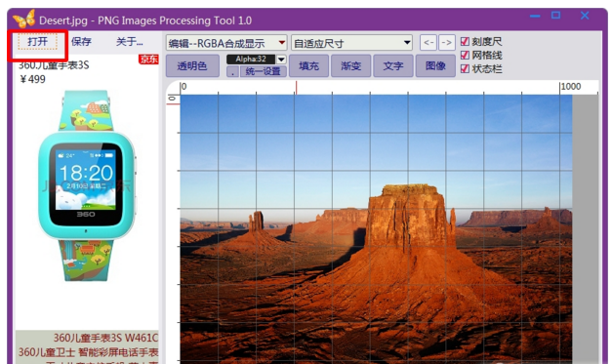The image size is (612, 364).
Task: Expand the 编辑--RGBA合成显示 mode dropdown
Action: pyautogui.click(x=226, y=43)
